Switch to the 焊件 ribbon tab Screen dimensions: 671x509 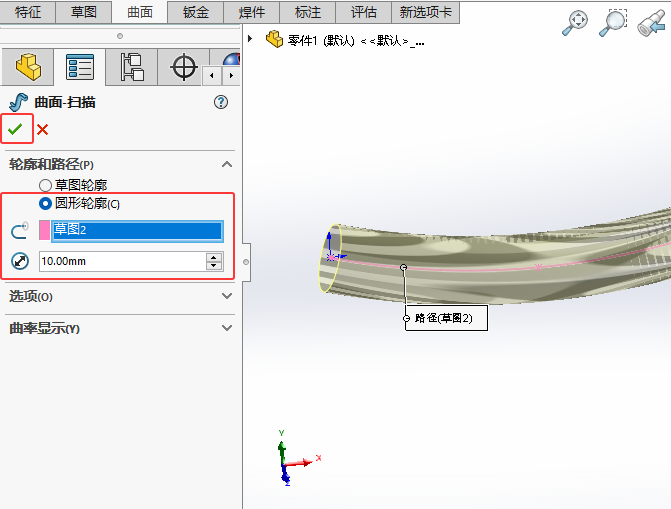(252, 12)
